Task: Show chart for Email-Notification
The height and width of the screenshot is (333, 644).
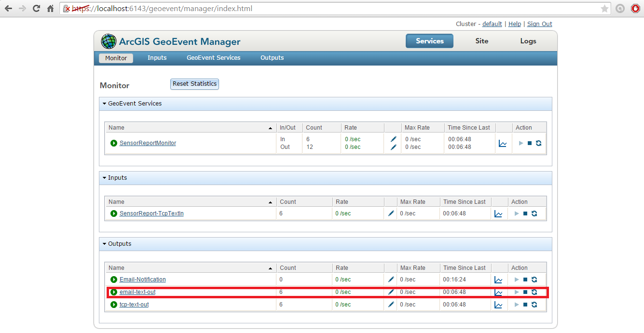Action: click(x=498, y=280)
